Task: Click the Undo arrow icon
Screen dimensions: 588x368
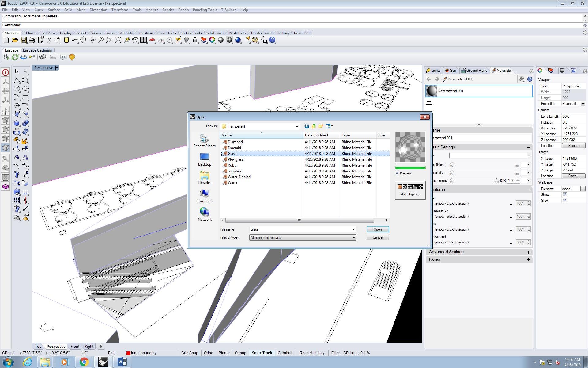Action: tap(74, 40)
